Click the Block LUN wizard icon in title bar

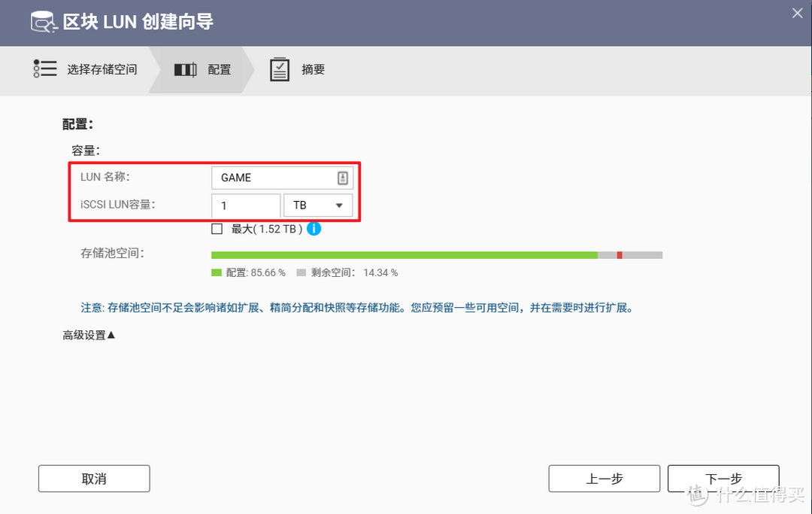click(43, 22)
